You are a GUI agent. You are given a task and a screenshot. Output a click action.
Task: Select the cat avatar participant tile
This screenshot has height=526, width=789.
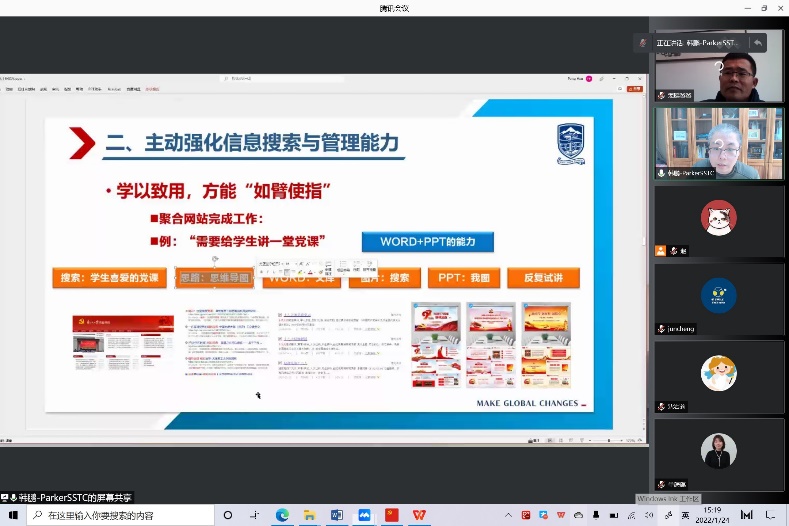(719, 219)
